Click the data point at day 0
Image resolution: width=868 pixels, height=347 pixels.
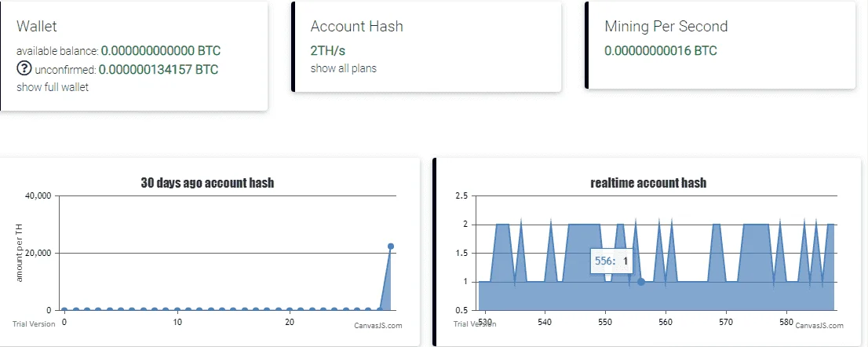click(64, 310)
